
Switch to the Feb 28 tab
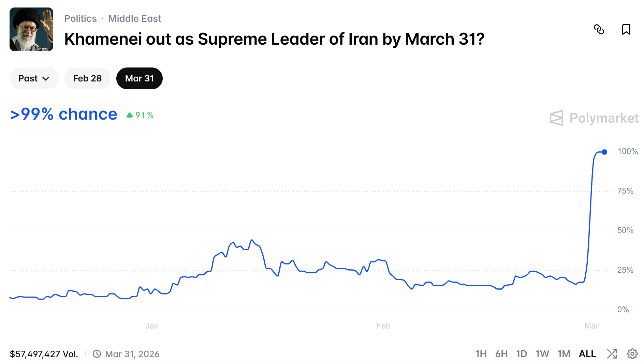click(x=87, y=78)
